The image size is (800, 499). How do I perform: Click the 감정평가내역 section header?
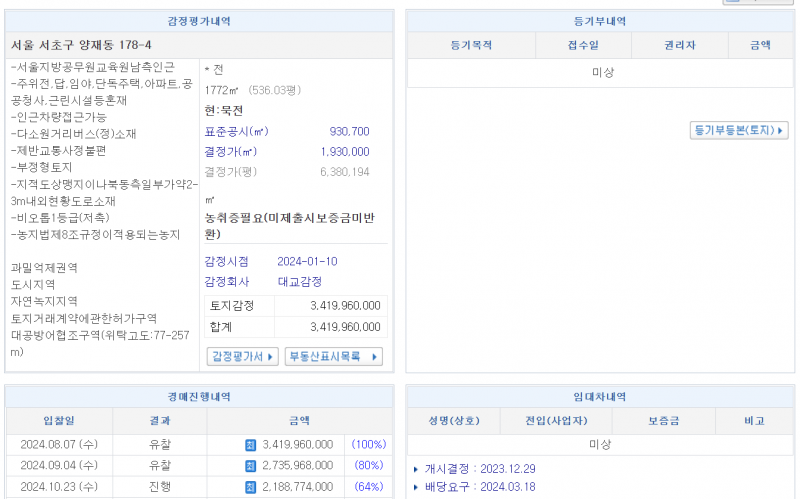click(199, 21)
